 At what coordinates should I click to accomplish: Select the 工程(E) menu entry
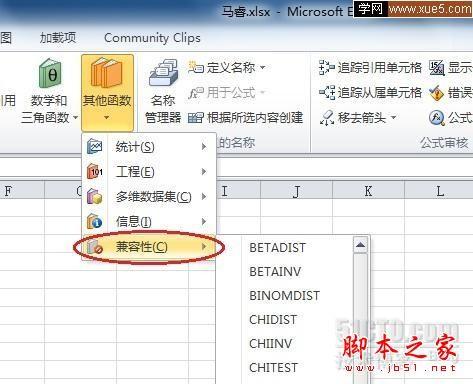tap(149, 172)
